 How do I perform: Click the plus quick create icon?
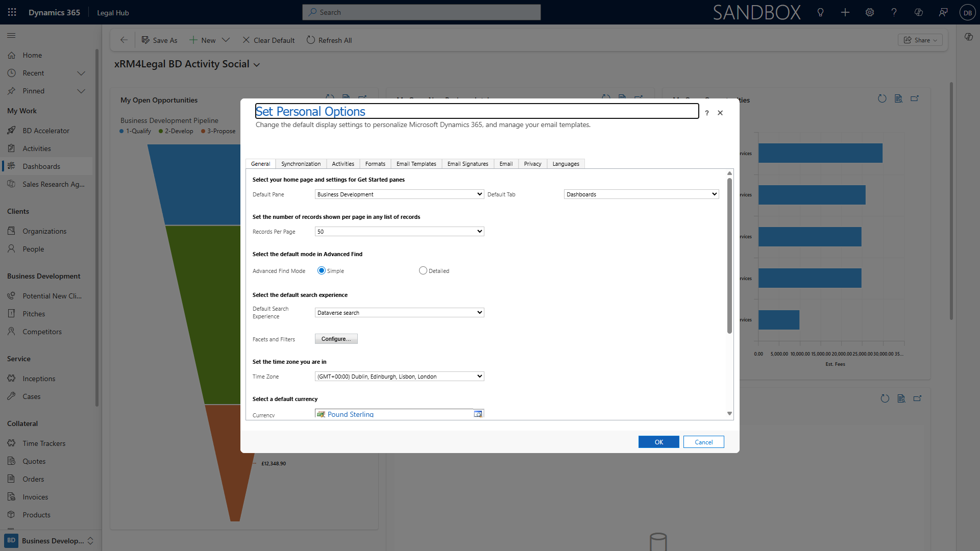click(845, 12)
